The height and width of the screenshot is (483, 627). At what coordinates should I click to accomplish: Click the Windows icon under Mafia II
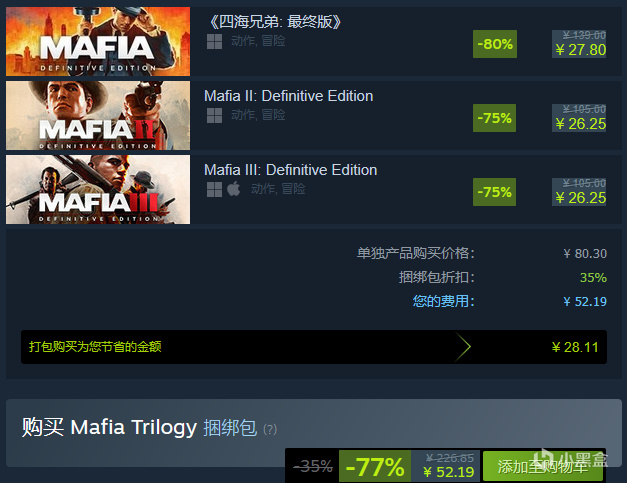[x=214, y=116]
